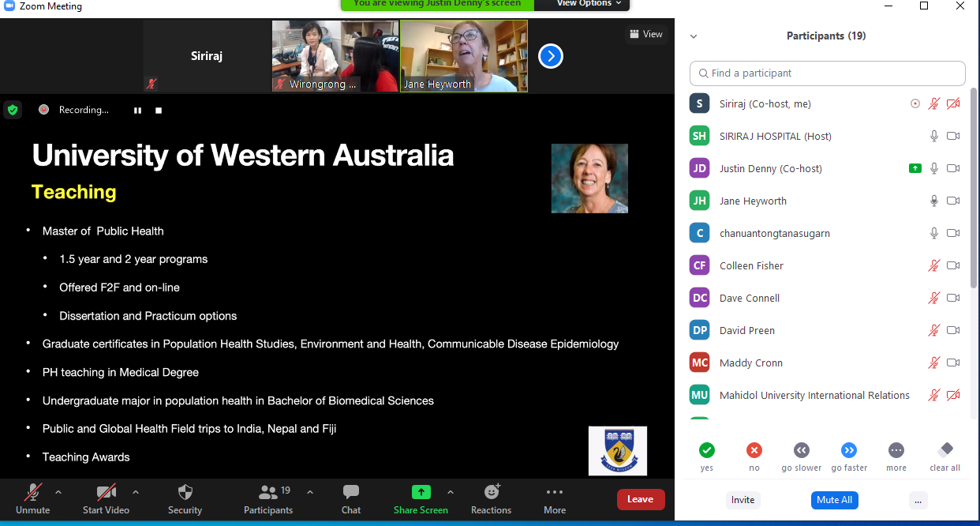
Task: Collapse the Participants panel chevron
Action: 694,36
